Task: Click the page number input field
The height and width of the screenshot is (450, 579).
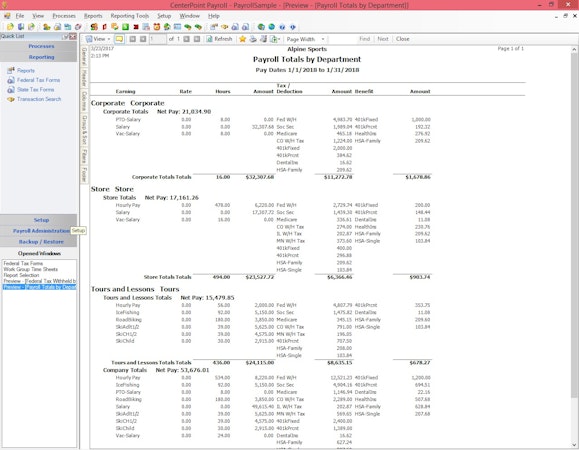Action: pyautogui.click(x=158, y=39)
